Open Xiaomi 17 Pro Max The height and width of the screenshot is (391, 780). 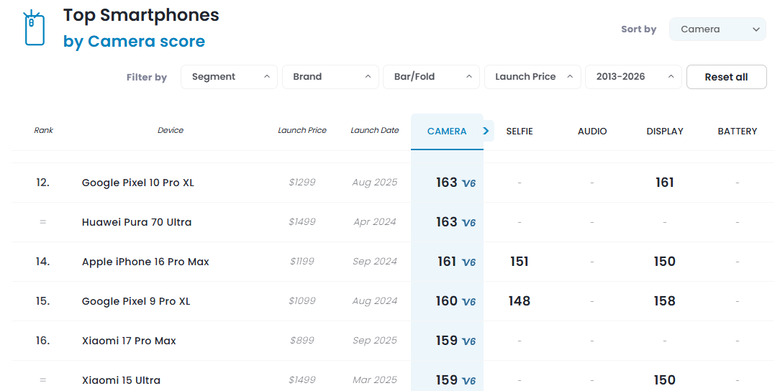129,341
